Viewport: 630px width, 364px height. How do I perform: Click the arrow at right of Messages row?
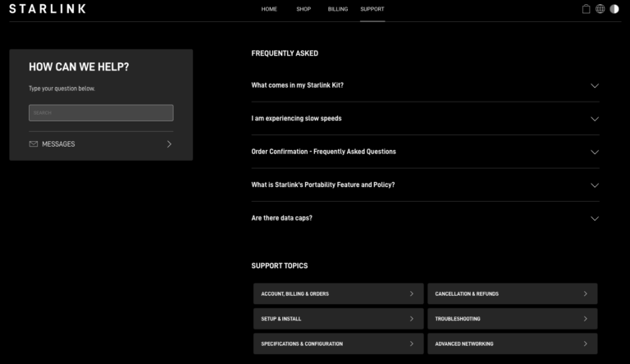[x=169, y=144]
